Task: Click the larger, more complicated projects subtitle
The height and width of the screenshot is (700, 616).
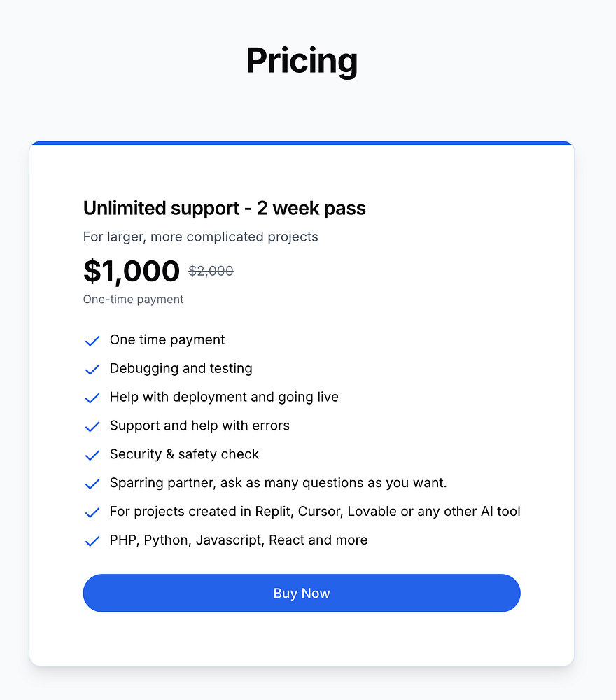Action: [x=200, y=237]
